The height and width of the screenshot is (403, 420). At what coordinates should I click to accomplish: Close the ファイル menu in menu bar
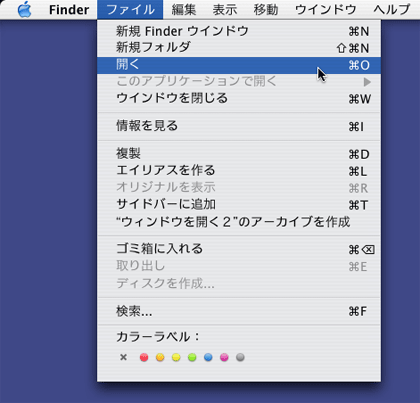130,10
